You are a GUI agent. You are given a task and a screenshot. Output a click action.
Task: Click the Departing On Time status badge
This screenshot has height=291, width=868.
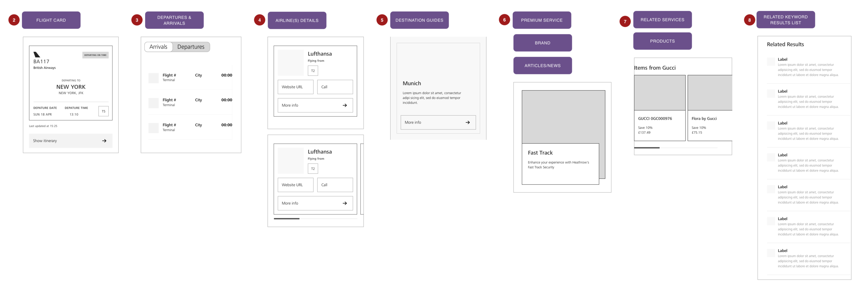(95, 55)
